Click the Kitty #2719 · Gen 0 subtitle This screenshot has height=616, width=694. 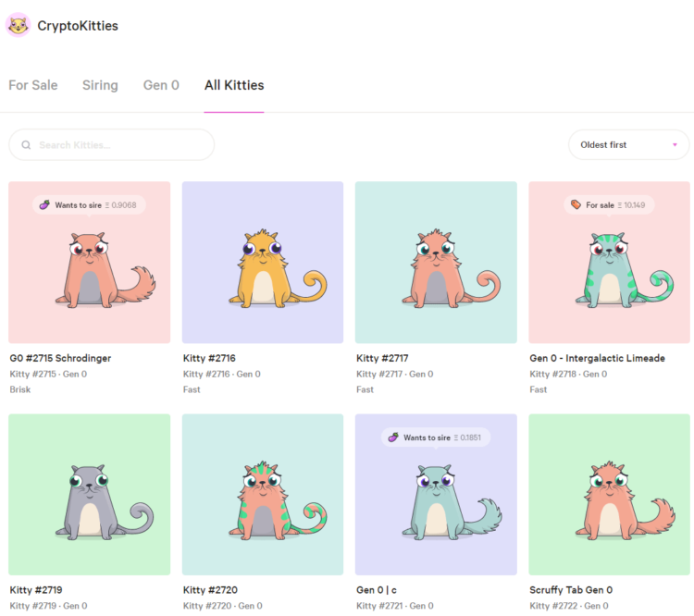pyautogui.click(x=48, y=606)
